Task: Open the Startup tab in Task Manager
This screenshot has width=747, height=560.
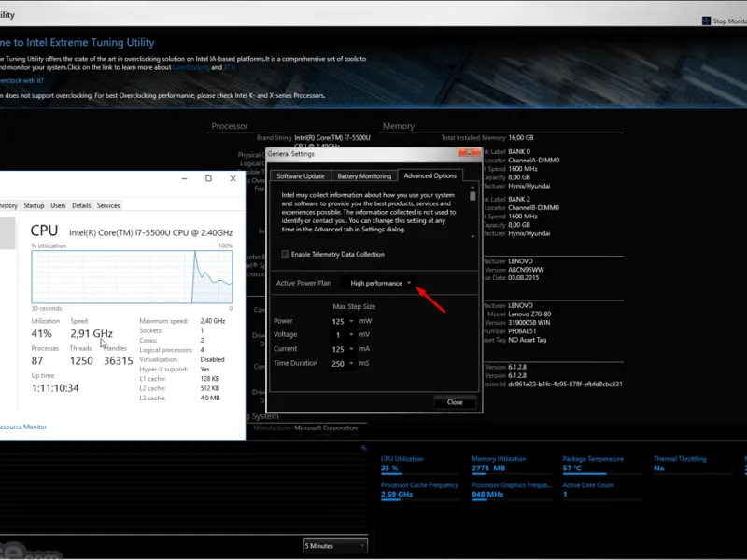Action: click(34, 205)
